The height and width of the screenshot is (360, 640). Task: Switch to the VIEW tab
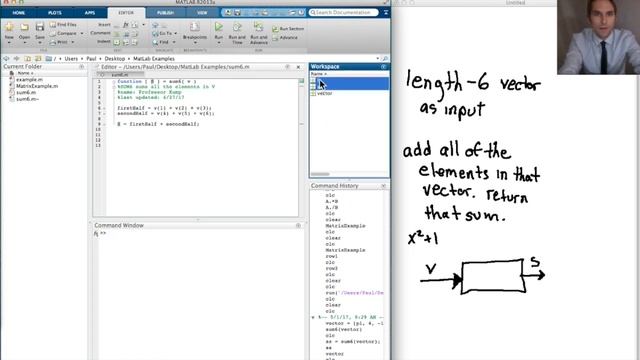(202, 13)
